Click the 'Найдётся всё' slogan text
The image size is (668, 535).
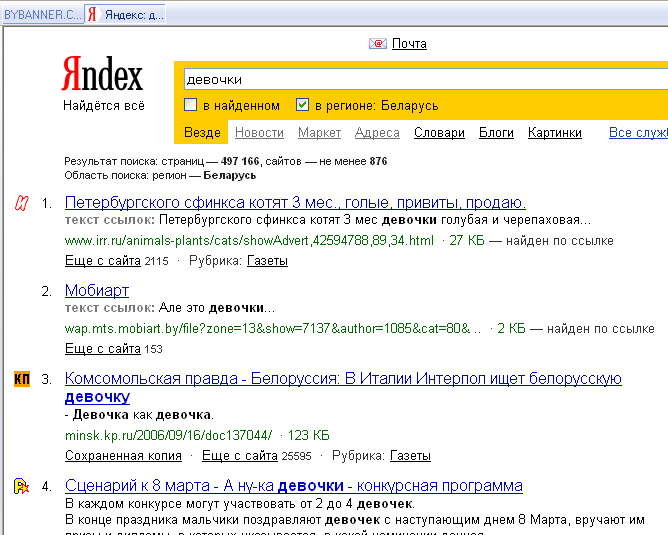pyautogui.click(x=104, y=105)
